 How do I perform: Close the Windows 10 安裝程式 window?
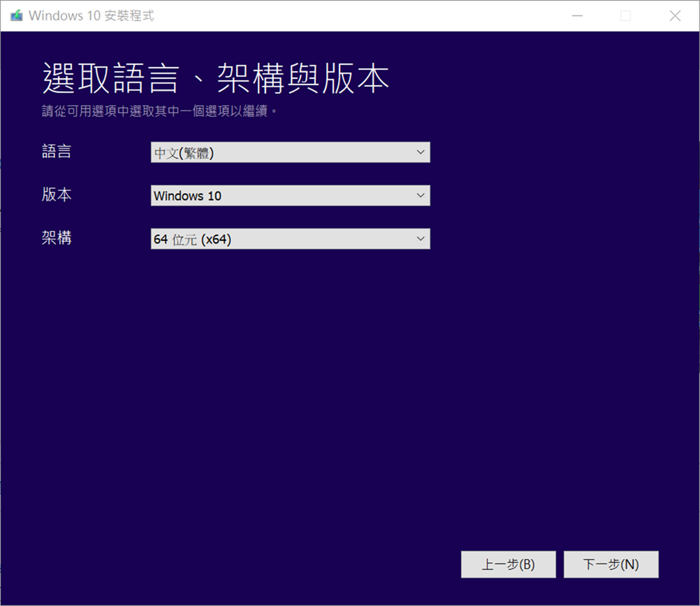(675, 15)
